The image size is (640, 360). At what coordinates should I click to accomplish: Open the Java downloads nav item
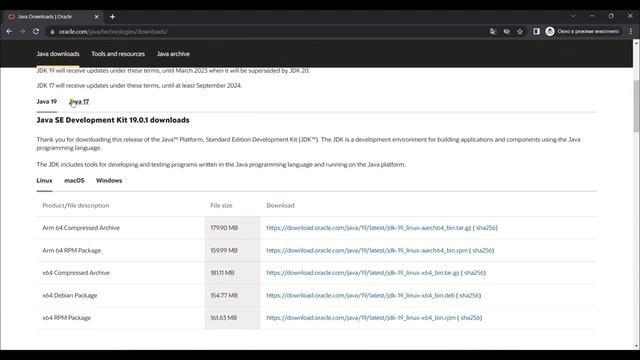tap(58, 54)
